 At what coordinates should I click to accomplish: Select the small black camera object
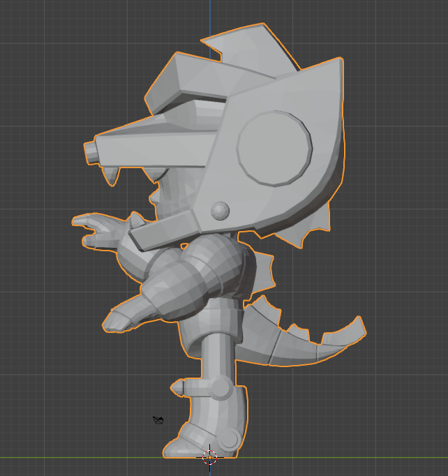pos(158,420)
